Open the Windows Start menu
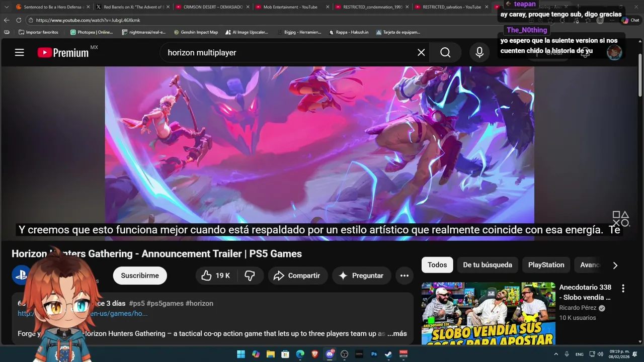This screenshot has width=644, height=362. [x=241, y=354]
